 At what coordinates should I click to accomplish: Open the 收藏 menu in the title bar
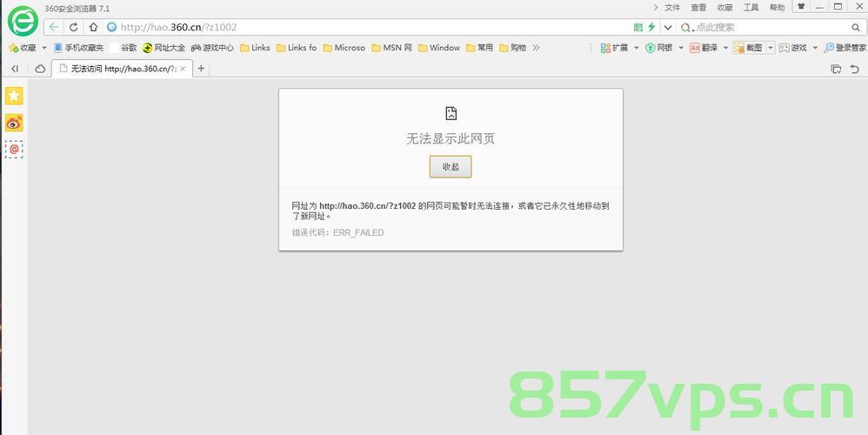[725, 7]
